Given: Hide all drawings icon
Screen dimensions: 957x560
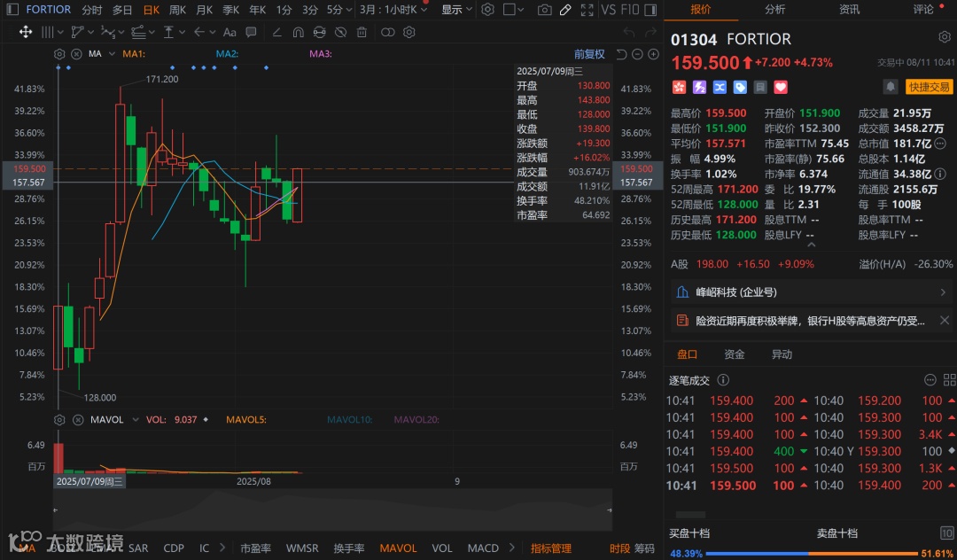Looking at the screenshot, I should coord(340,32).
